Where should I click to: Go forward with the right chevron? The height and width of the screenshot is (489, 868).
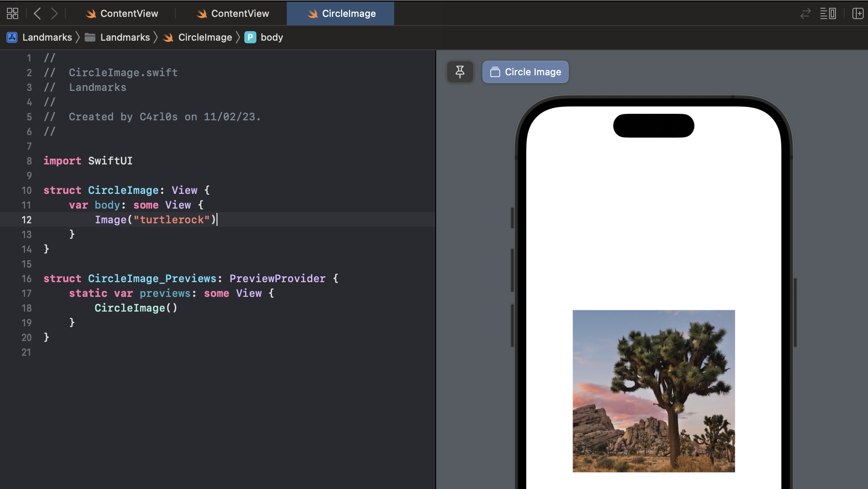(x=54, y=13)
